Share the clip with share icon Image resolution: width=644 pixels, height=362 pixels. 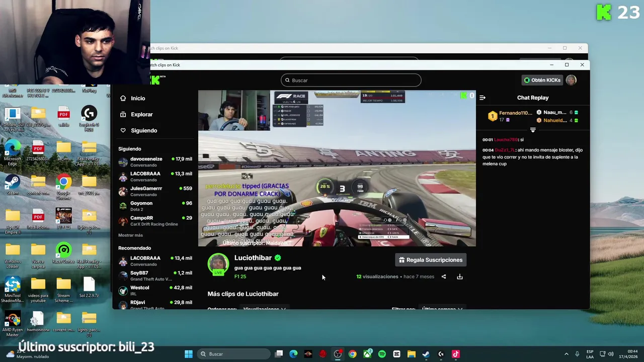tap(444, 277)
